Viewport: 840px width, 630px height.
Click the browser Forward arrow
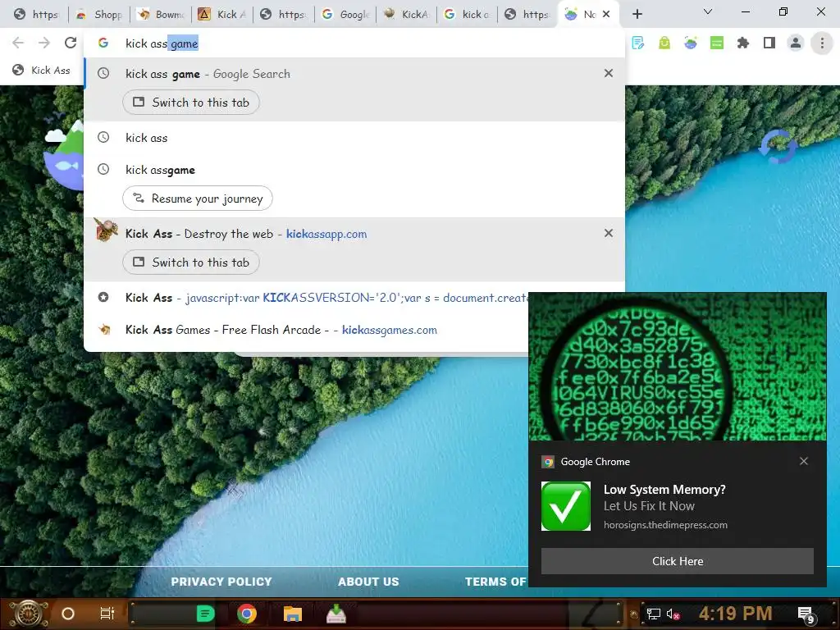44,43
